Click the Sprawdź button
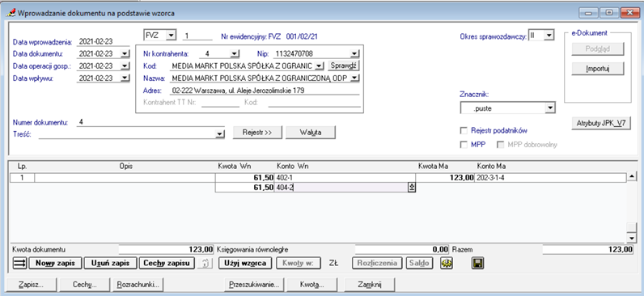Viewport: 644px width, 296px height. 344,66
